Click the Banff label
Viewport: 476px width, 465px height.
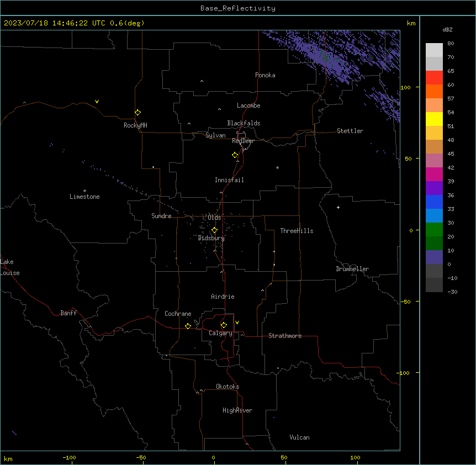pos(68,313)
